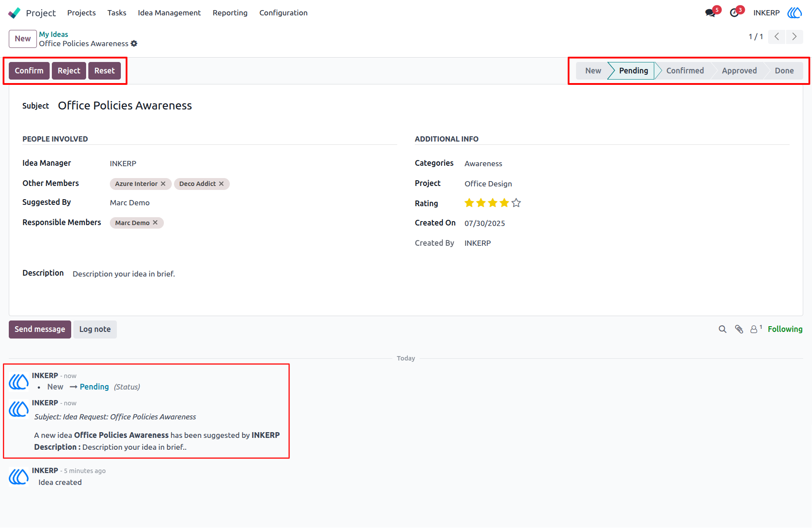Search chatter messages with magnifier icon
812x528 pixels.
(x=722, y=329)
